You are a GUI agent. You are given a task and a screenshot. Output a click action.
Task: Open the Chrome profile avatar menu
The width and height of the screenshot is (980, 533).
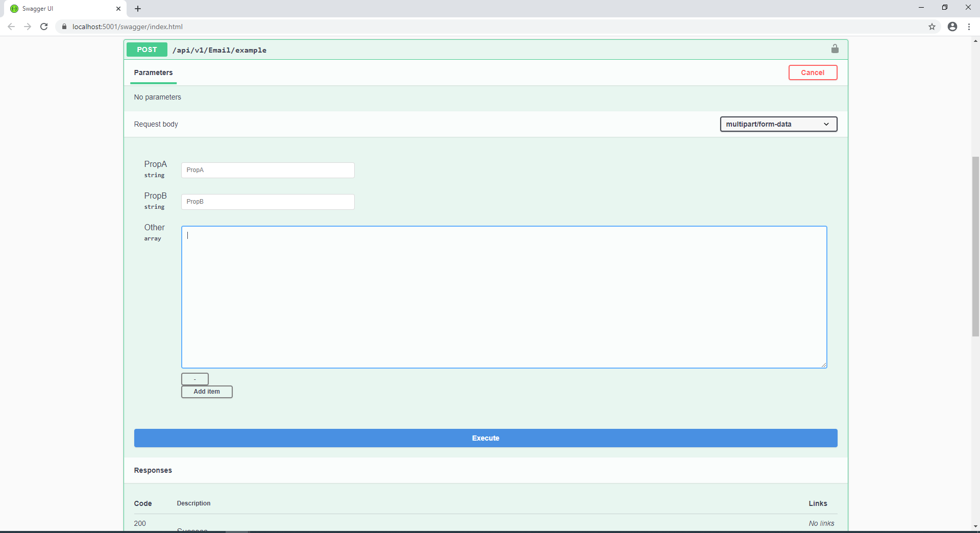click(x=952, y=27)
